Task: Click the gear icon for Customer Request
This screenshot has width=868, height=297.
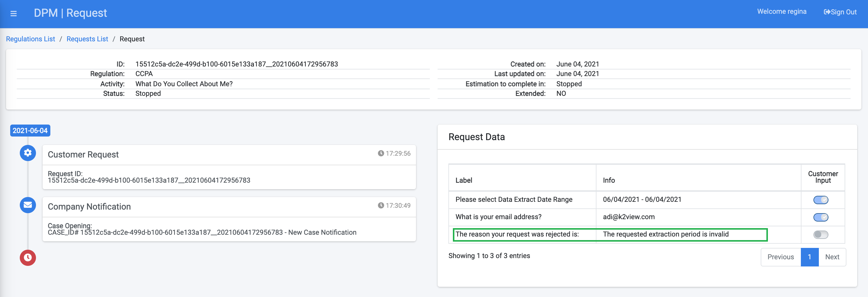Action: point(28,153)
